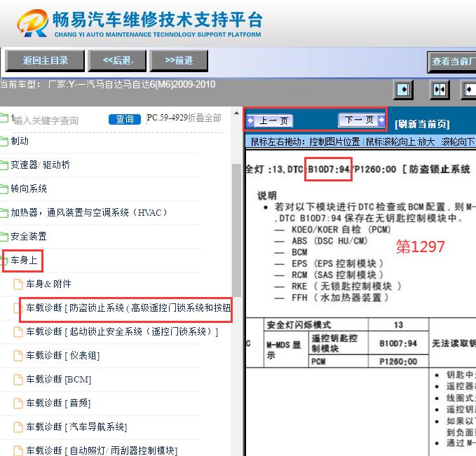Click the document icon beside 车身&附件
Image resolution: width=476 pixels, height=456 pixels.
coord(18,284)
